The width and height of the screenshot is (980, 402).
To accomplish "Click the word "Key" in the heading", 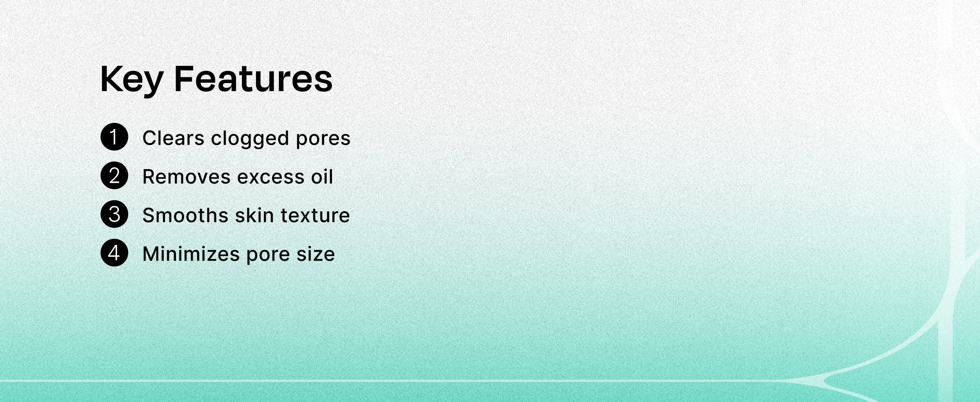I will pyautogui.click(x=132, y=79).
